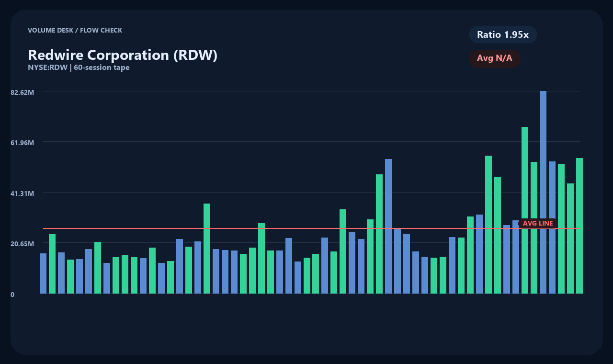Click the 0 axis label

[12, 295]
